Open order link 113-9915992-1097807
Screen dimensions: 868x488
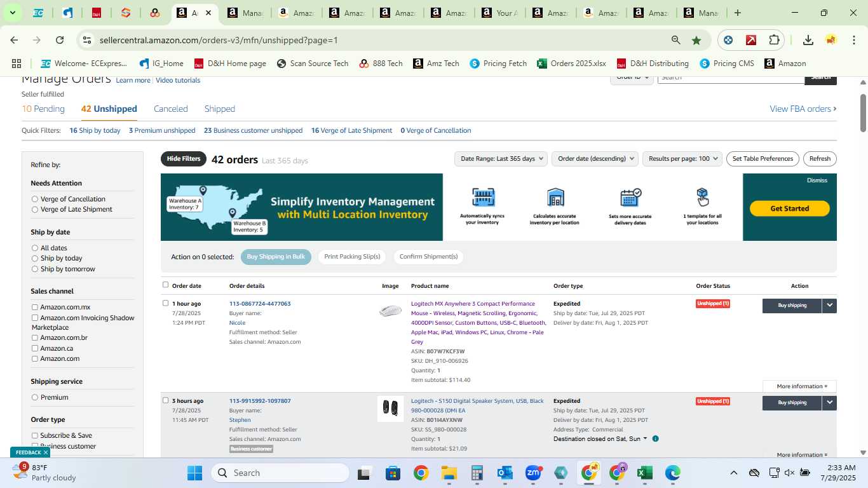pos(260,401)
